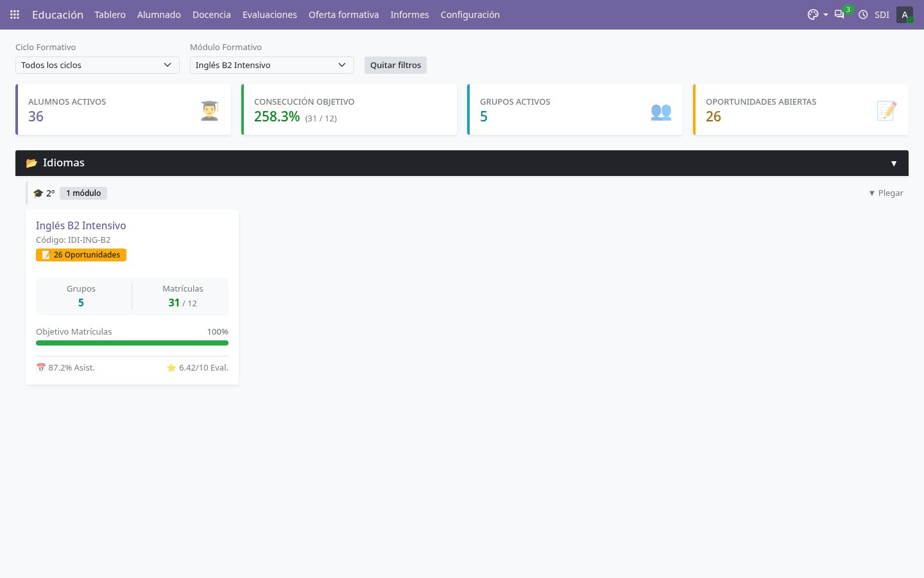Click the 1 módulo badge
Image resolution: width=924 pixels, height=578 pixels.
(83, 193)
